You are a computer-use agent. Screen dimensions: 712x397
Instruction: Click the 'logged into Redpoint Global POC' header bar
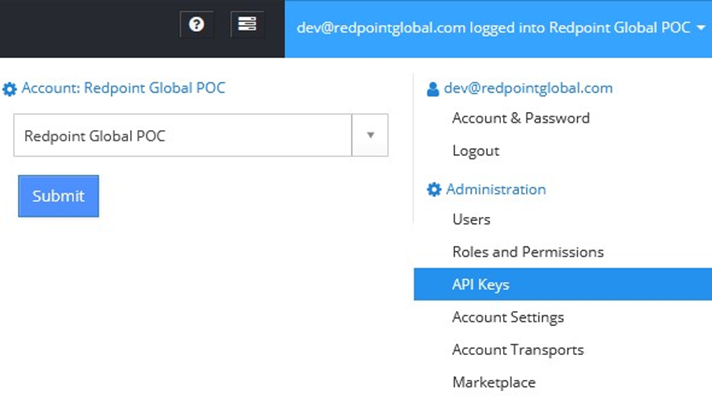(x=498, y=29)
